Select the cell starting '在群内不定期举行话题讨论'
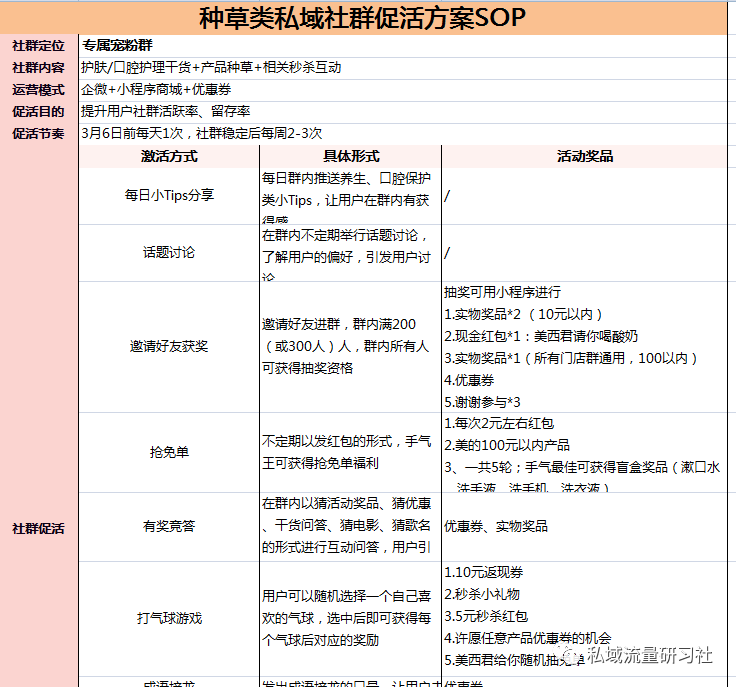This screenshot has height=687, width=736. (351, 253)
